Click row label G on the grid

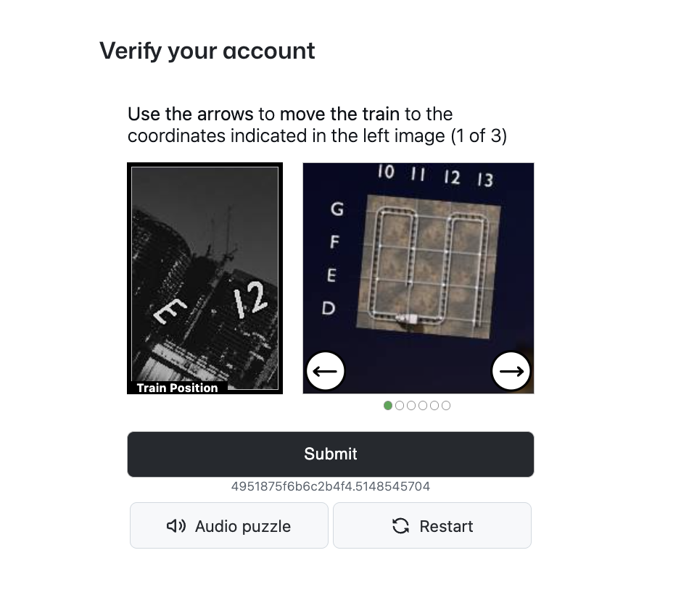337,209
